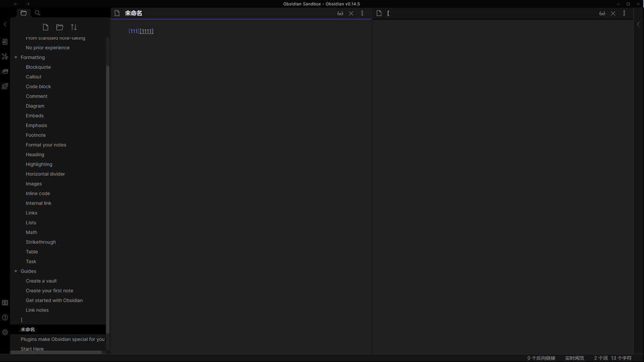Image resolution: width=644 pixels, height=362 pixels.
Task: Click the grid-blocks ribbon icon below the card stack
Action: pos(5,86)
